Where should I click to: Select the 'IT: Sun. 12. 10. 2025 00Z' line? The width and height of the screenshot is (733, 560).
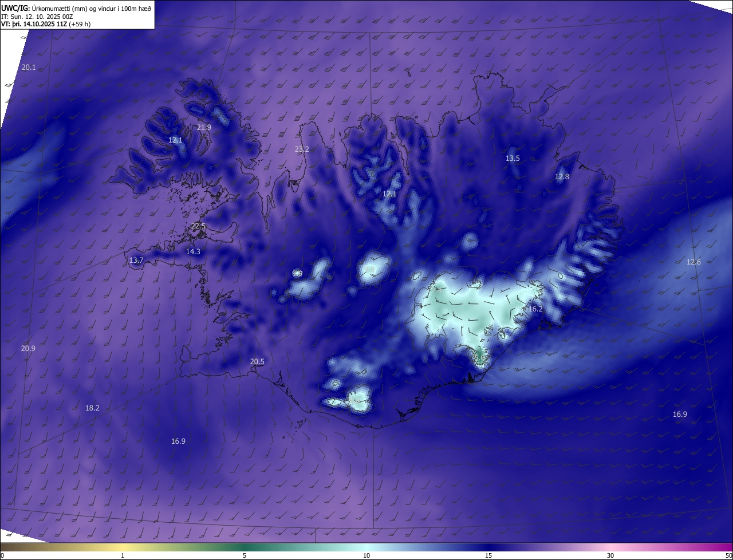(x=37, y=16)
